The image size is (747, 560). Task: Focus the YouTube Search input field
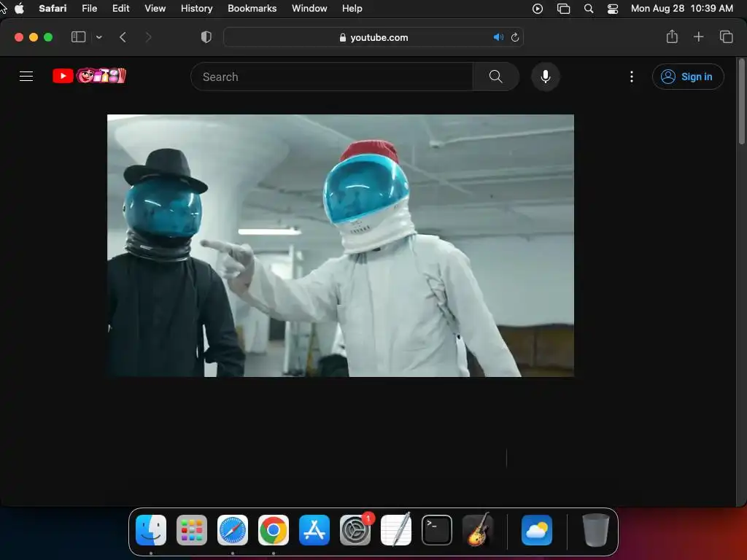(x=332, y=77)
